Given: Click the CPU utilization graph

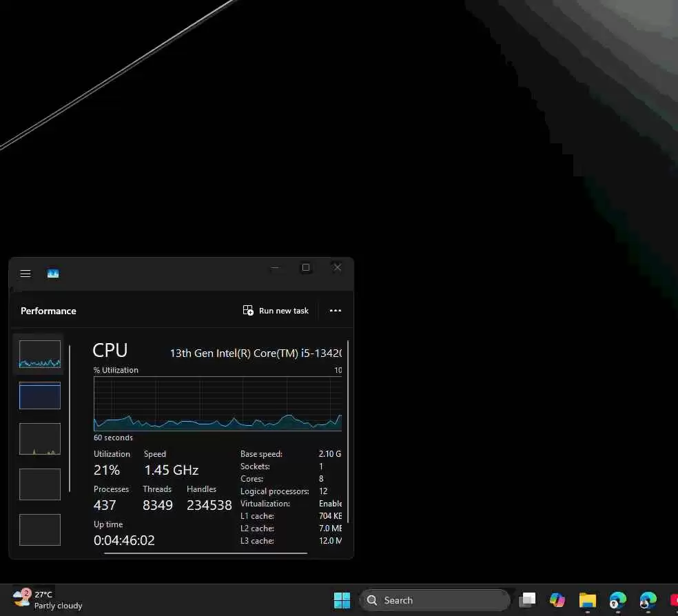Looking at the screenshot, I should [x=218, y=404].
